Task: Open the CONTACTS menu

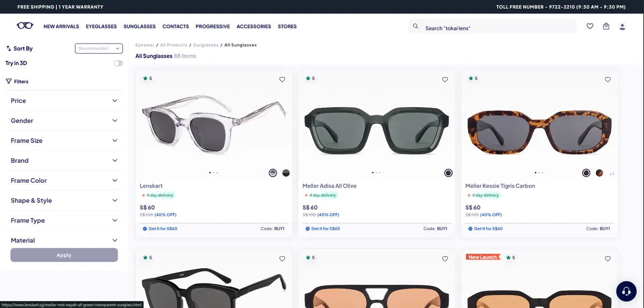Action: click(x=175, y=26)
